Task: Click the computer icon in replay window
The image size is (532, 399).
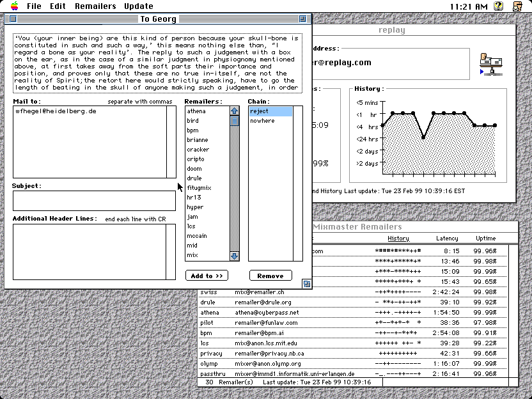Action: coord(490,64)
